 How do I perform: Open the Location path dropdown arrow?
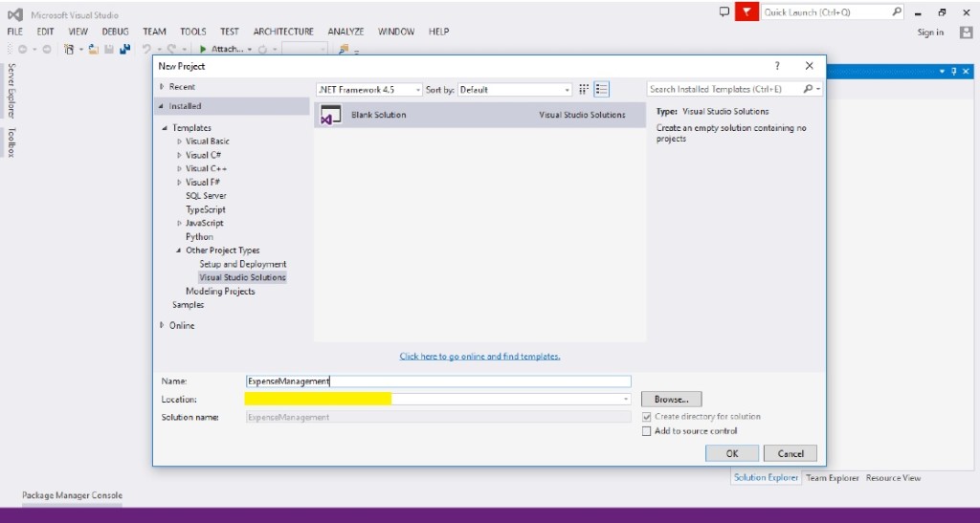(x=625, y=400)
